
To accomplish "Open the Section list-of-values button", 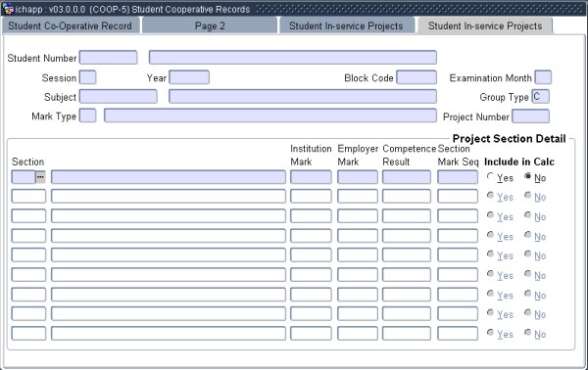I will (40, 177).
